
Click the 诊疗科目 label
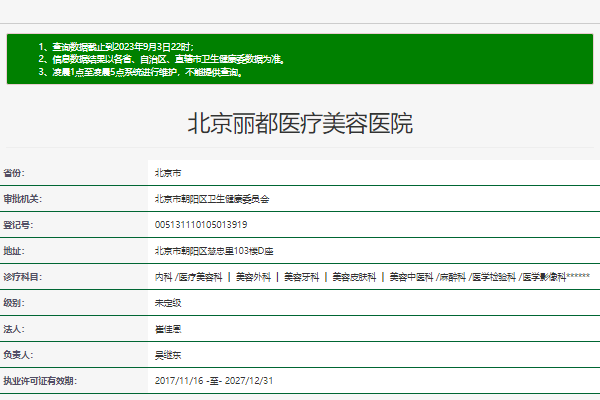(22, 277)
